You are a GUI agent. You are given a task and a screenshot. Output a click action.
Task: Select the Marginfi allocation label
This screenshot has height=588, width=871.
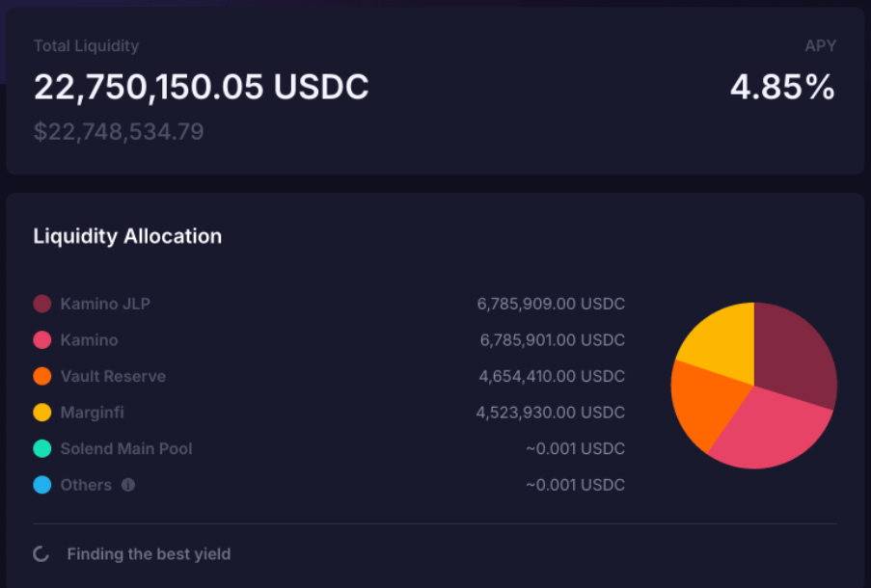pyautogui.click(x=92, y=413)
